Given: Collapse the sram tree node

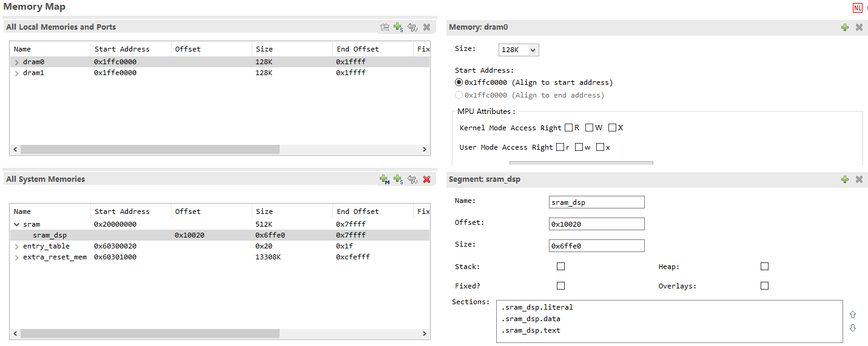Looking at the screenshot, I should (x=17, y=224).
